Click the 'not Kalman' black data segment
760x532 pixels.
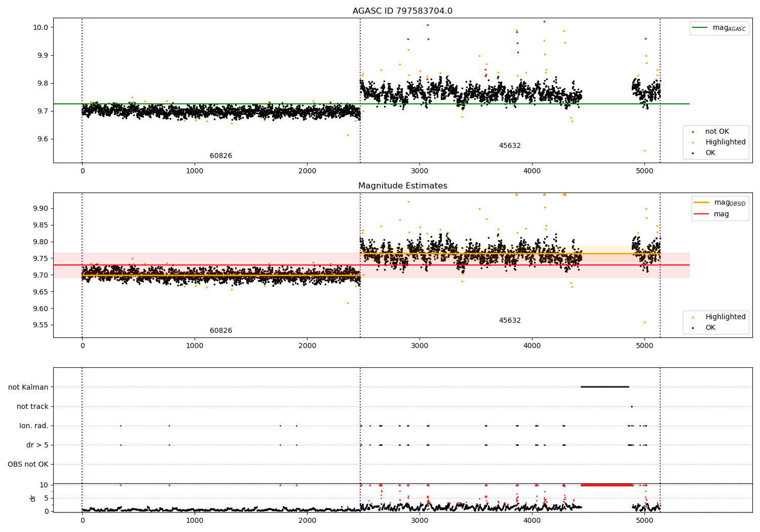tap(605, 387)
